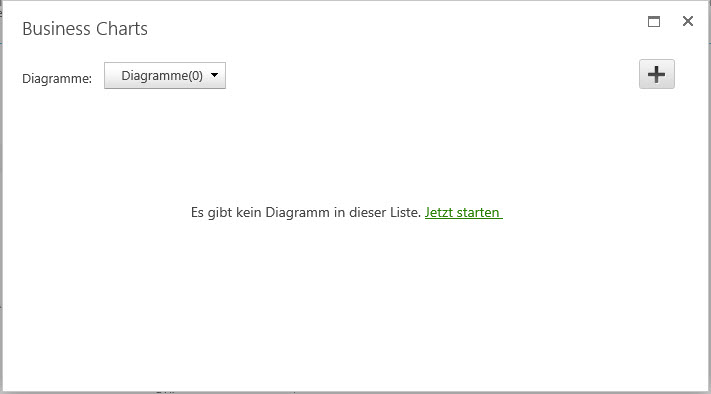Click the 'Diagramme(0)' text in the selector

coord(162,75)
